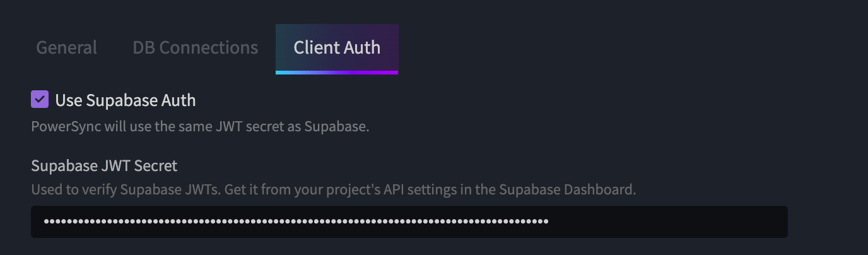Viewport: 868px width, 255px height.
Task: Switch to the General tab
Action: (66, 48)
